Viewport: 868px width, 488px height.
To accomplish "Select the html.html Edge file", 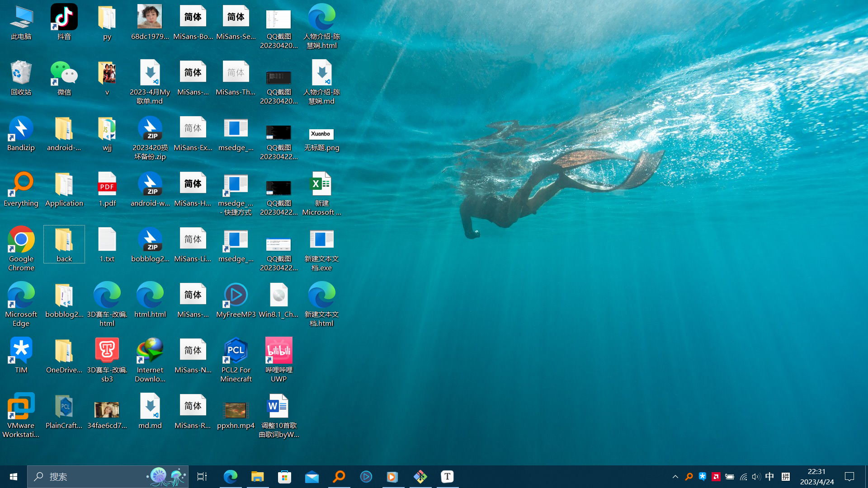I will coord(150,300).
